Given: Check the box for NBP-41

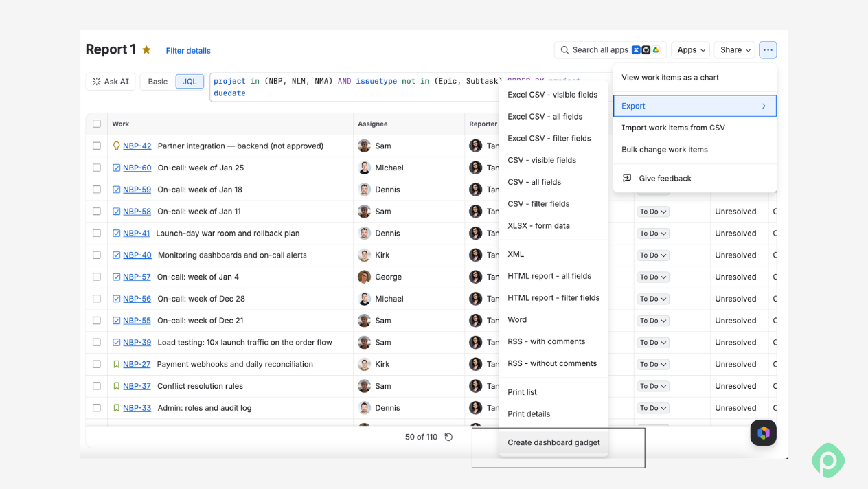Looking at the screenshot, I should [x=97, y=233].
